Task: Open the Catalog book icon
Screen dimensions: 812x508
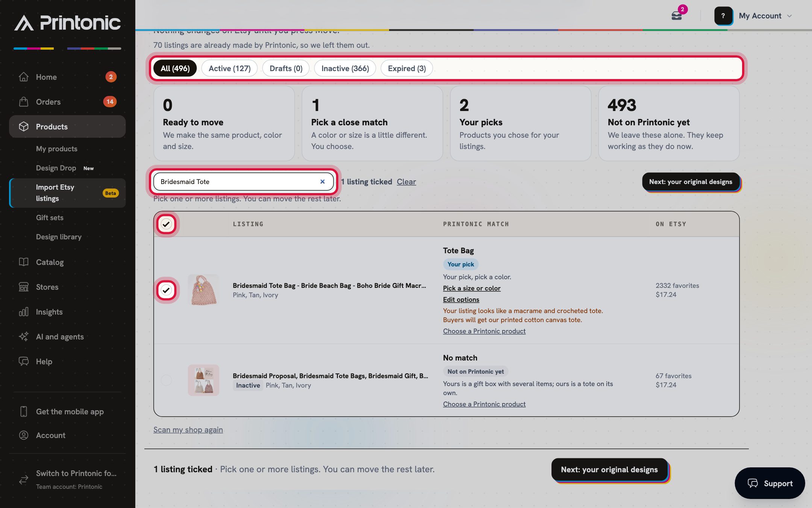Action: click(24, 262)
